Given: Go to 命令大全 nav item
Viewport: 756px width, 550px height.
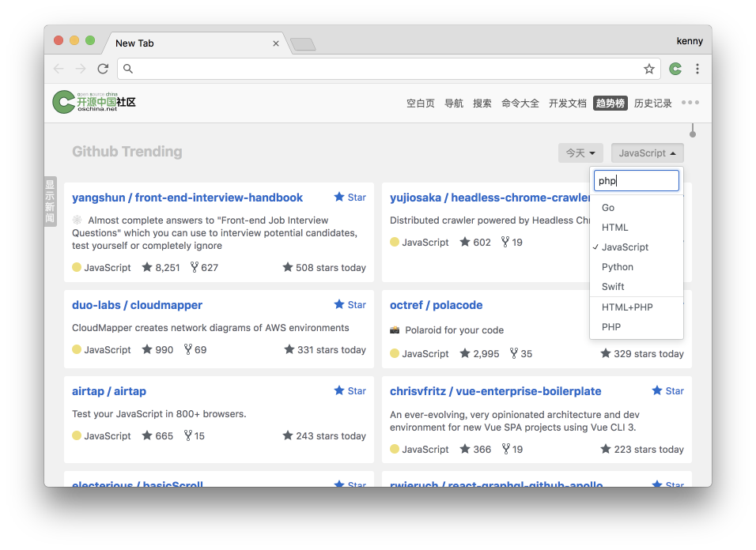Looking at the screenshot, I should click(520, 103).
